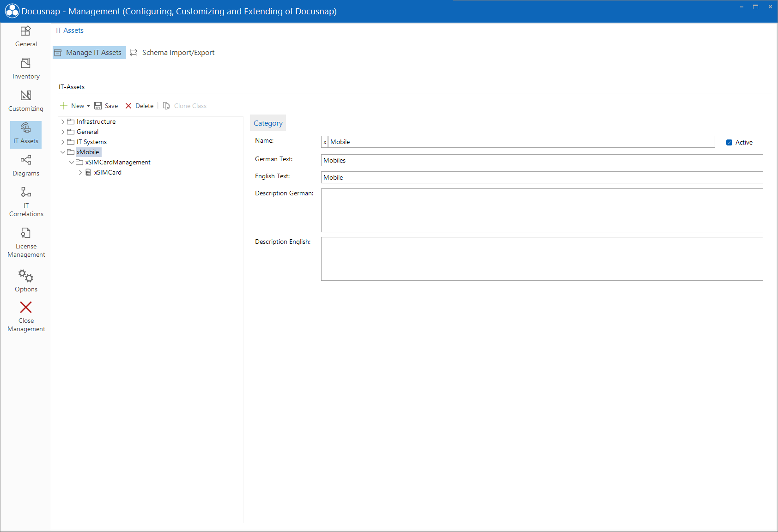Open the Customizing section
Image resolution: width=778 pixels, height=532 pixels.
point(26,102)
